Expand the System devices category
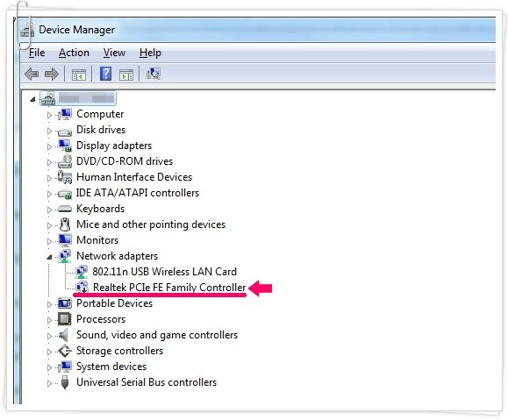 (49, 367)
